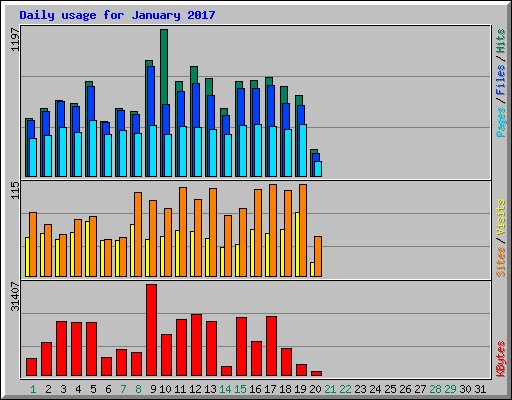Image resolution: width=512 pixels, height=400 pixels.
Task: Select the blue "Files" legend label
Action: (501, 79)
